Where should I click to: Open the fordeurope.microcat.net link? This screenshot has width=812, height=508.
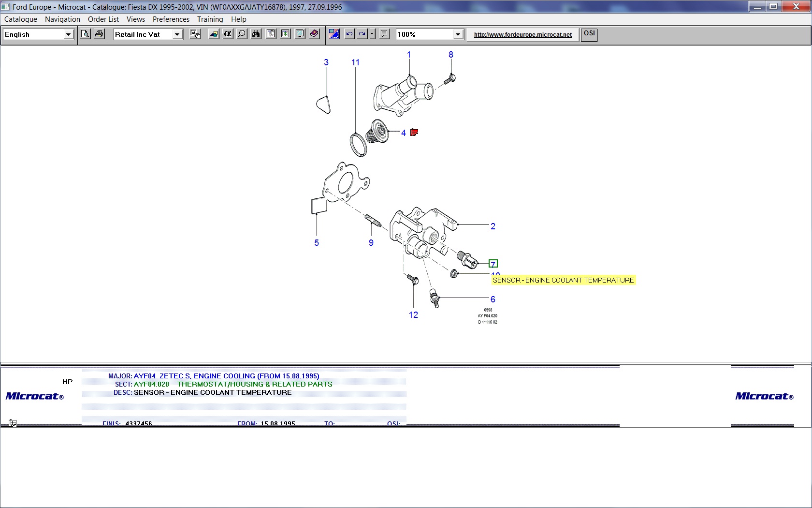click(x=523, y=35)
